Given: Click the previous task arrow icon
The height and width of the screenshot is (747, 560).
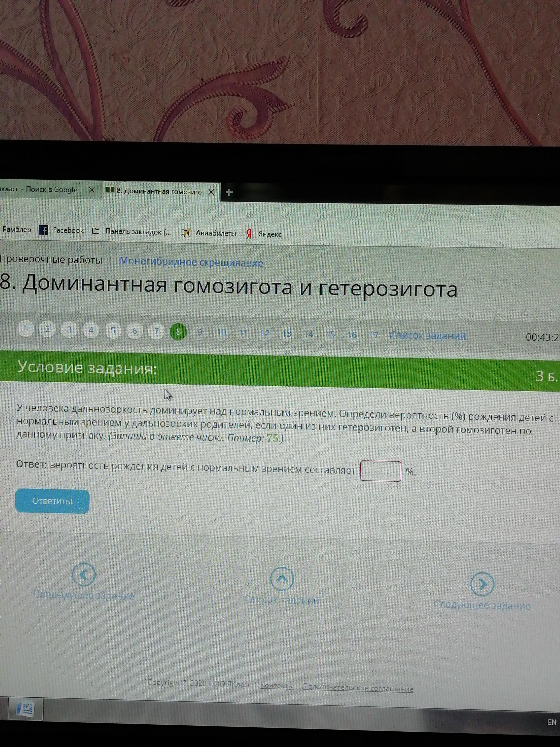Looking at the screenshot, I should pyautogui.click(x=84, y=574).
